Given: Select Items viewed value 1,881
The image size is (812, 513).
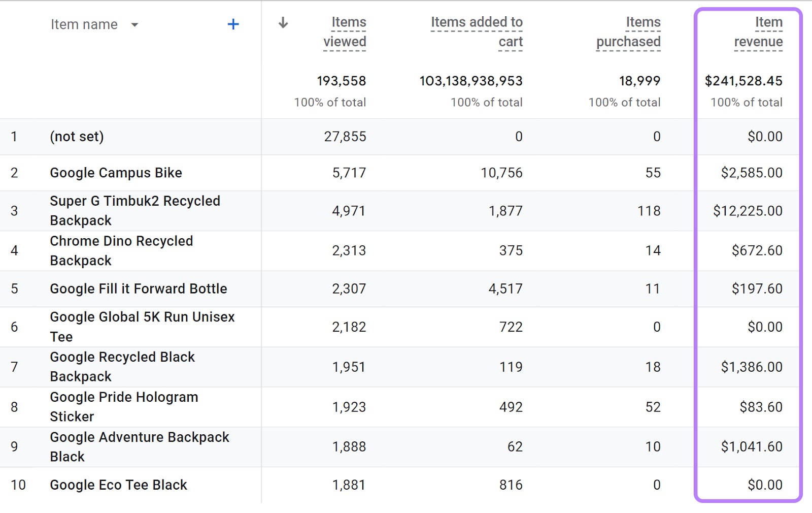Looking at the screenshot, I should 349,485.
